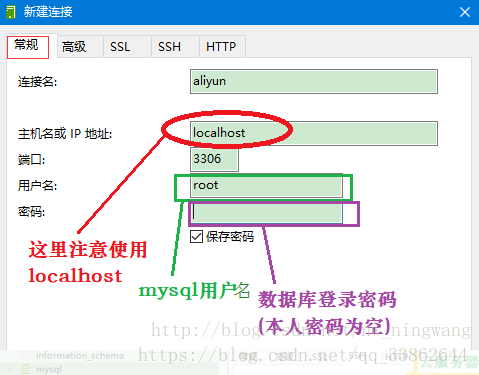
Task: Click the 用户名 field containing root
Action: [266, 185]
